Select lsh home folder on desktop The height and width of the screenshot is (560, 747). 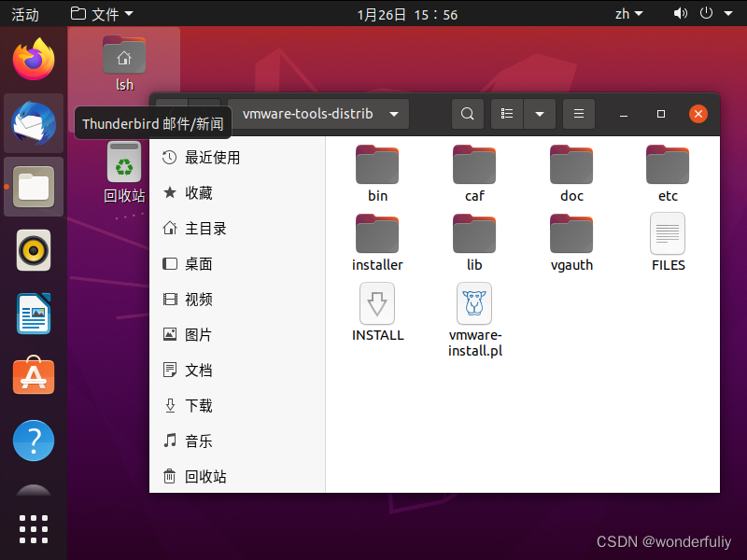pyautogui.click(x=124, y=63)
